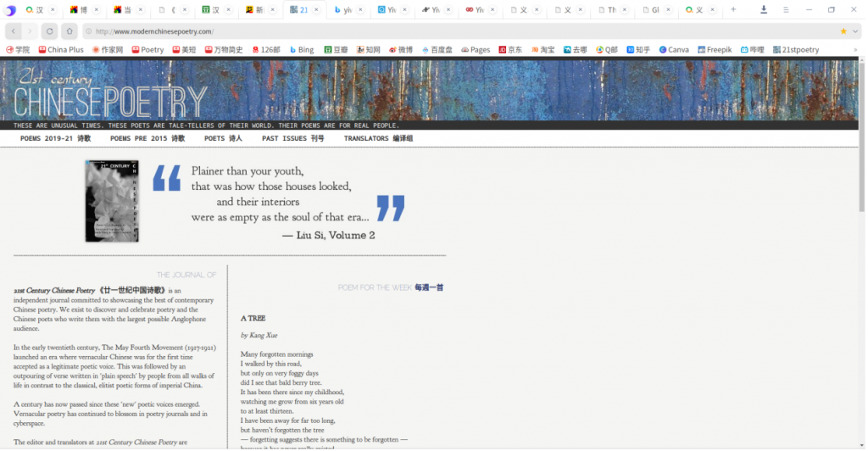The width and height of the screenshot is (868, 451).
Task: Open the 万物简史 bookmark
Action: (224, 50)
